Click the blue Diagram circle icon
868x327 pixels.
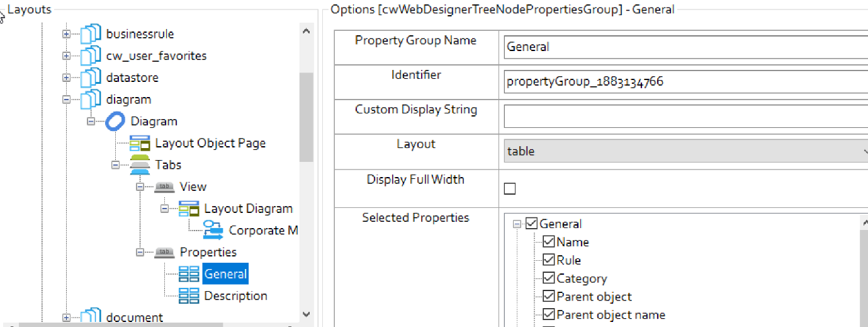click(115, 122)
